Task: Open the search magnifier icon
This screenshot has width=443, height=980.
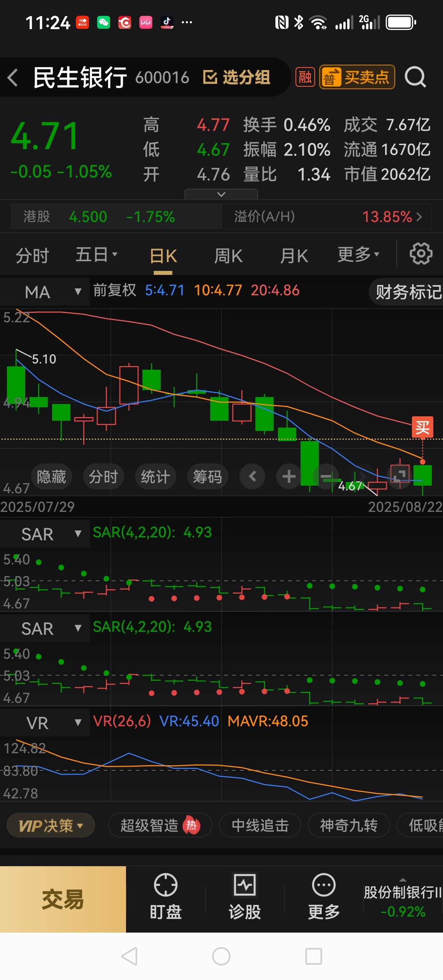Action: point(415,78)
